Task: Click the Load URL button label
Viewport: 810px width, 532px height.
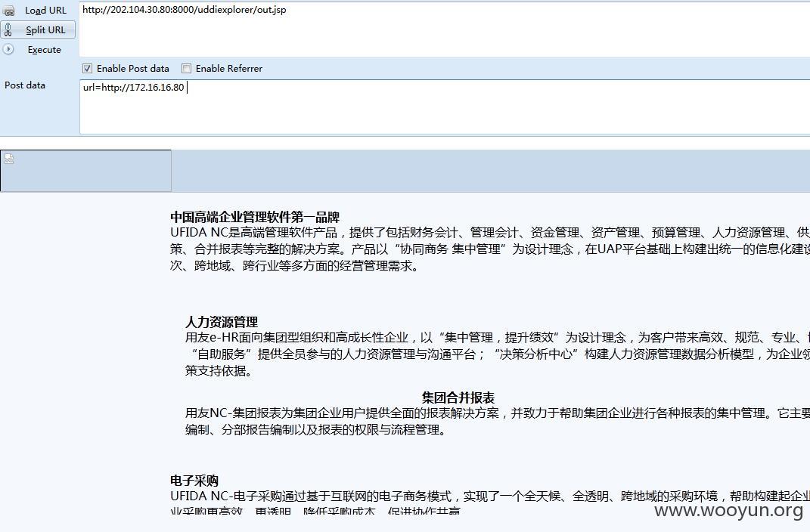Action: (45, 11)
